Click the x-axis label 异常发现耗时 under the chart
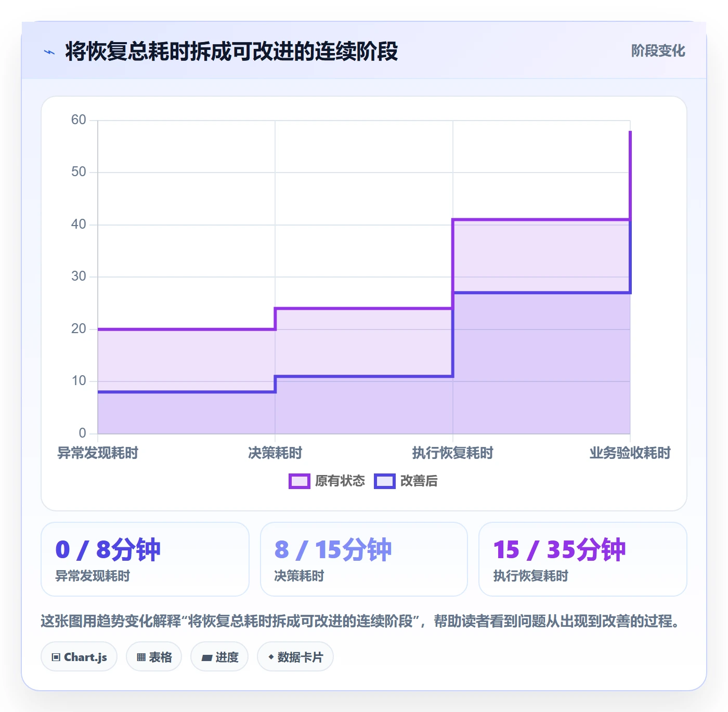 (x=98, y=453)
